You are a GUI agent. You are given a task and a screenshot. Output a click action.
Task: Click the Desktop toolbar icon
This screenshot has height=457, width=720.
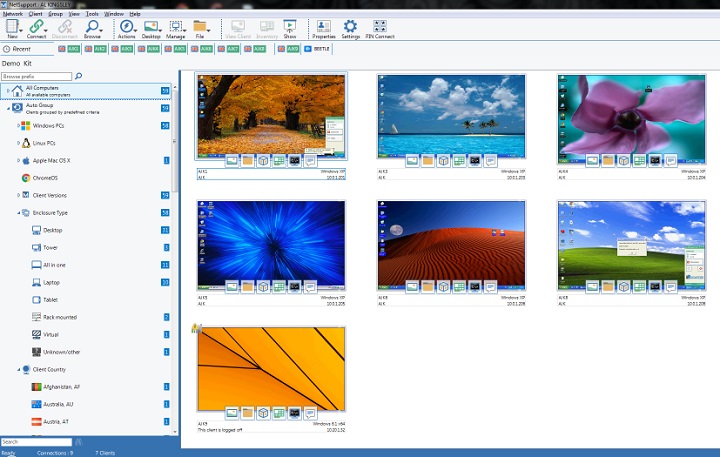point(151,28)
